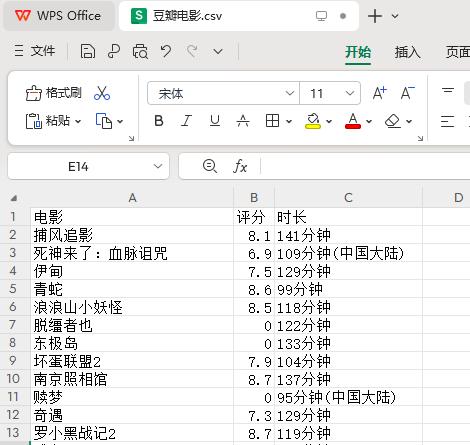Apply yellow fill color bucket

(x=313, y=121)
